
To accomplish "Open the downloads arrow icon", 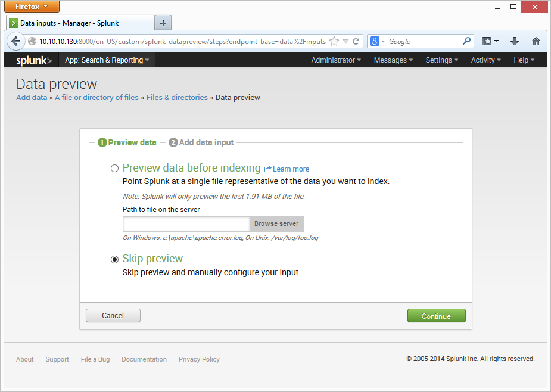I will (x=515, y=42).
